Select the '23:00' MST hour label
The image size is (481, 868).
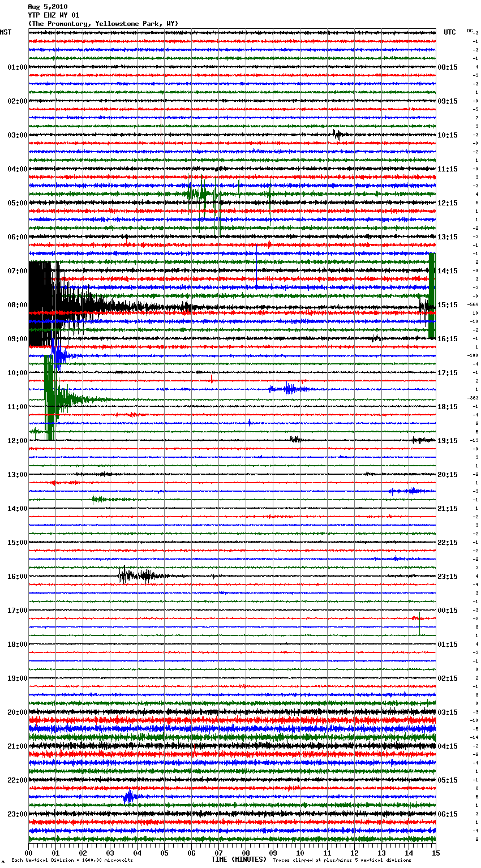click(x=18, y=814)
